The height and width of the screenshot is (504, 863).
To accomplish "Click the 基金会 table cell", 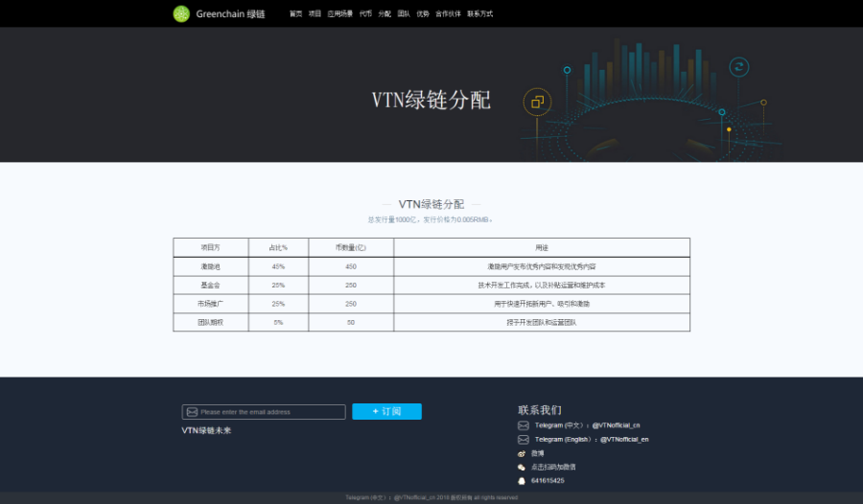I will pos(211,285).
